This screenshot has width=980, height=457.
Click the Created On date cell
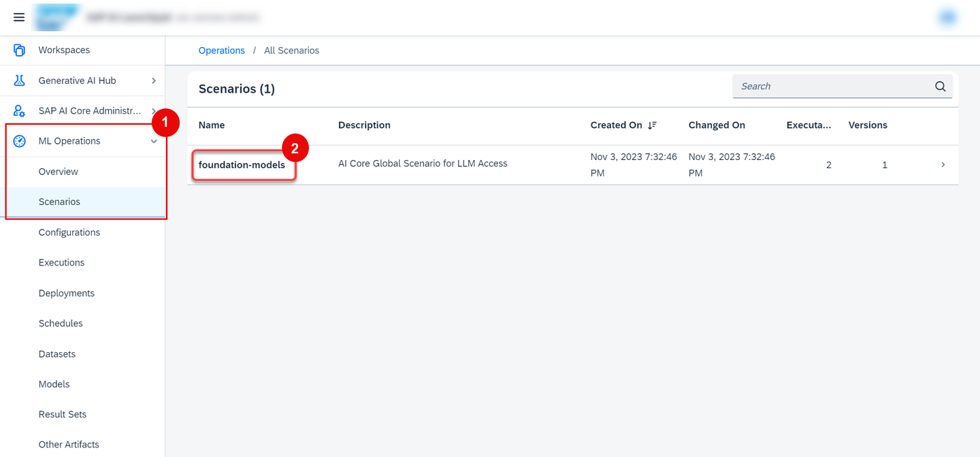pos(634,165)
